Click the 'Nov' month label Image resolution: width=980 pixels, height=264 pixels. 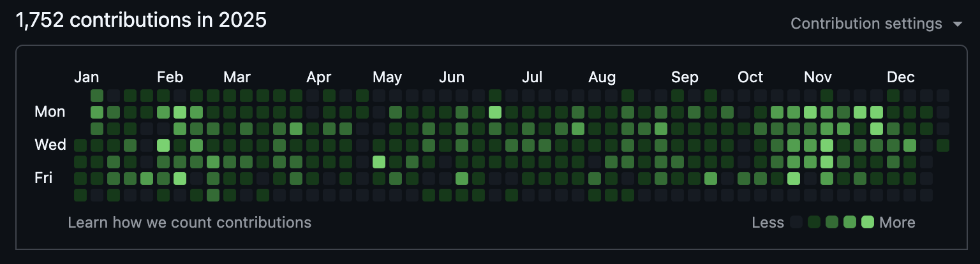coord(817,78)
